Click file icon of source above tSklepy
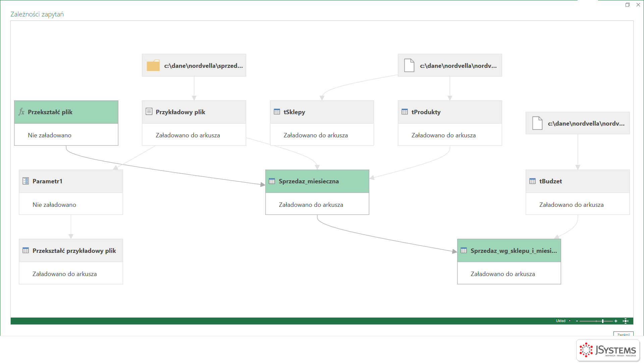644x364 pixels. pyautogui.click(x=409, y=65)
